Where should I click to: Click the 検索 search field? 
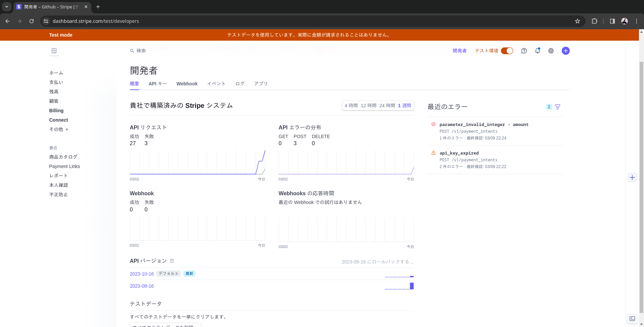click(x=141, y=51)
